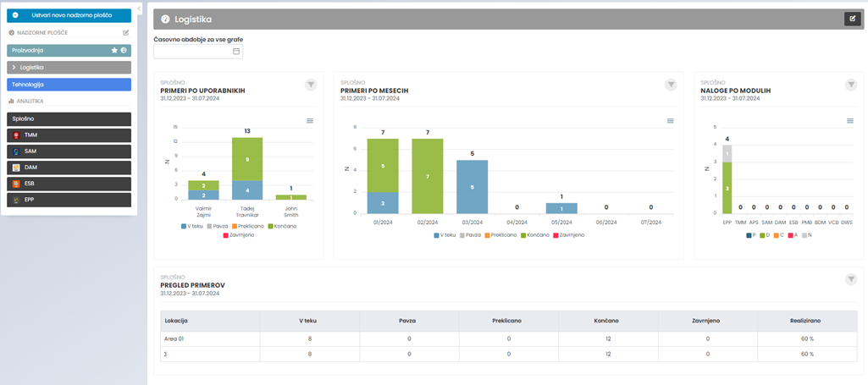
Task: Toggle 'Zavrnjeno' legend in Primeri po mesecih
Action: (567, 234)
